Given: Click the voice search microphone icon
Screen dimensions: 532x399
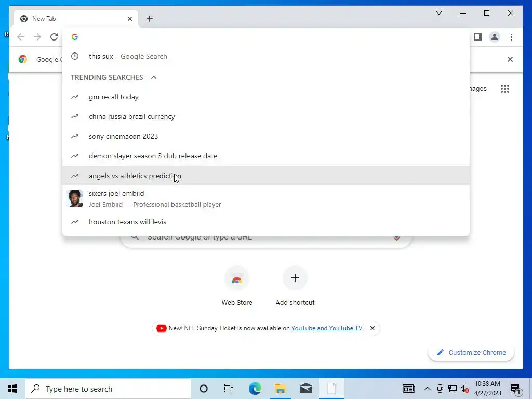Looking at the screenshot, I should (396, 237).
